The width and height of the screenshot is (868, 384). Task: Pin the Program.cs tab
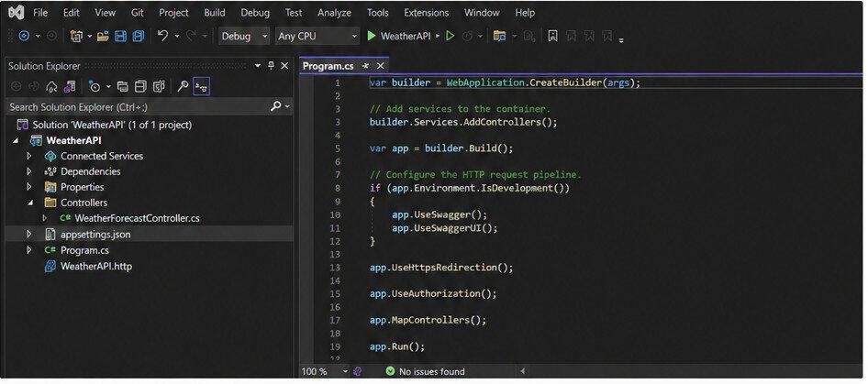click(365, 66)
